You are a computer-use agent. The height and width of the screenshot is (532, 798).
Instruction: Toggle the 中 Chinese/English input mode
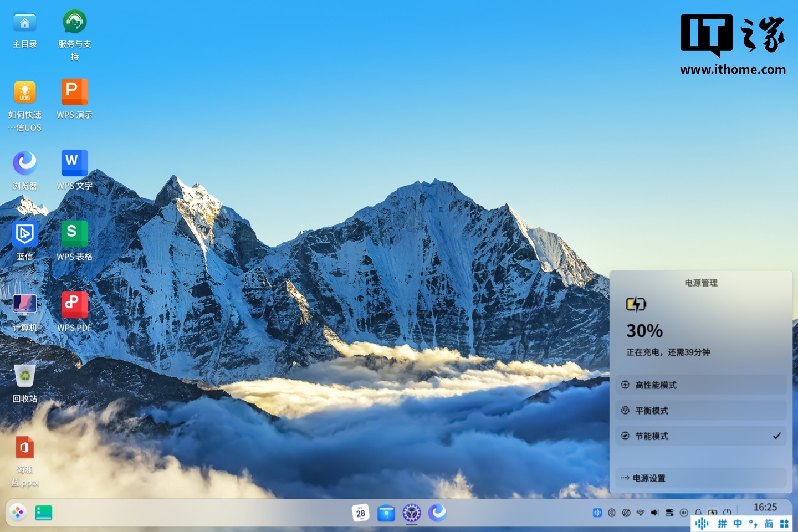pyautogui.click(x=738, y=524)
